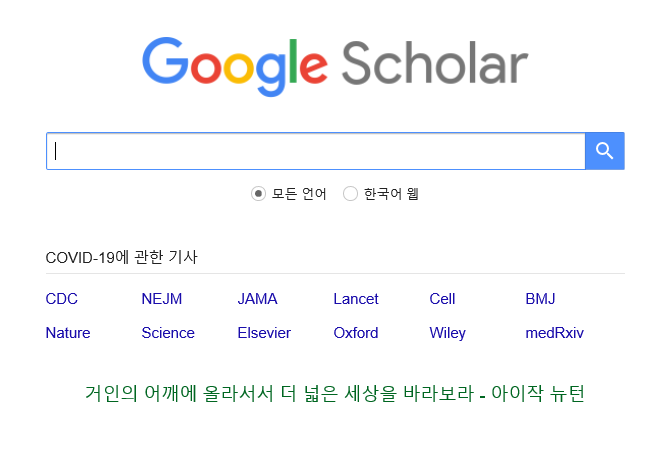This screenshot has width=672, height=453.
Task: Open the NEJM articles link
Action: click(x=162, y=299)
